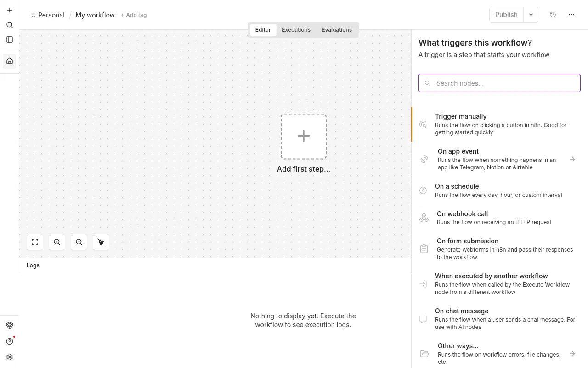Open the Personal project breadcrumb
This screenshot has height=368, width=588.
coord(48,15)
